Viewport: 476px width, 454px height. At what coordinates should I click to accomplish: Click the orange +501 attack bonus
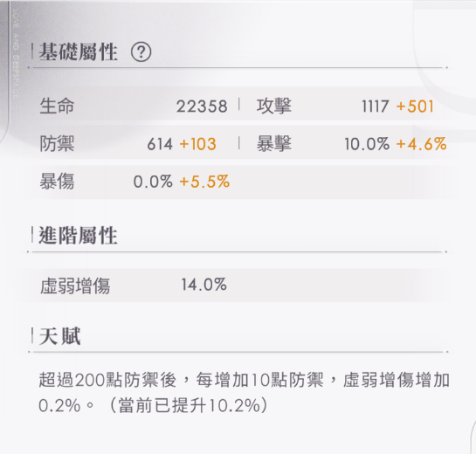pyautogui.click(x=415, y=107)
